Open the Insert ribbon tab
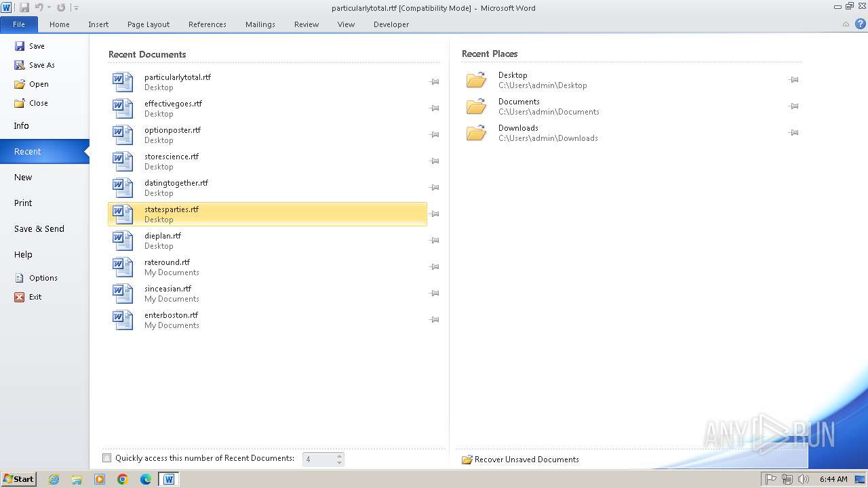The height and width of the screenshot is (488, 868). coord(98,24)
